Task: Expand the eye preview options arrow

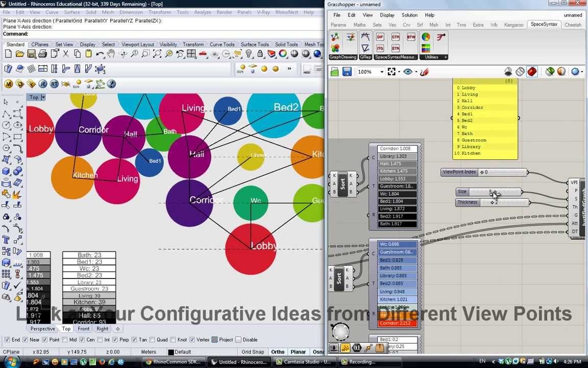Action: pyautogui.click(x=416, y=72)
